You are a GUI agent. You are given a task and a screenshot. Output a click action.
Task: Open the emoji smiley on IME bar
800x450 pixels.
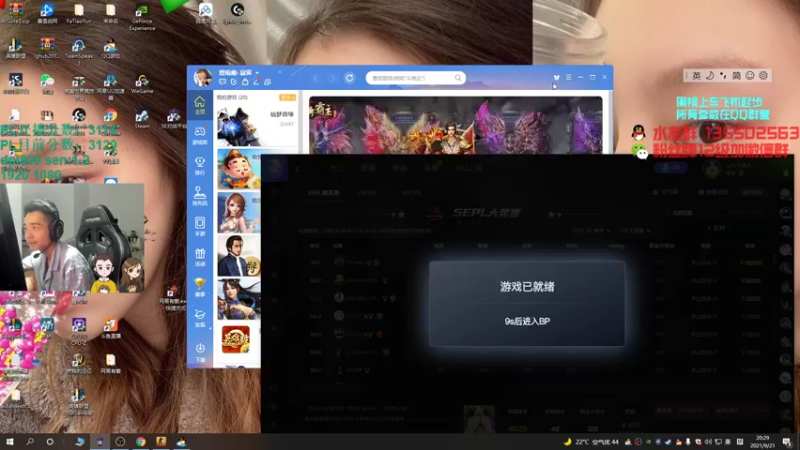pyautogui.click(x=750, y=76)
